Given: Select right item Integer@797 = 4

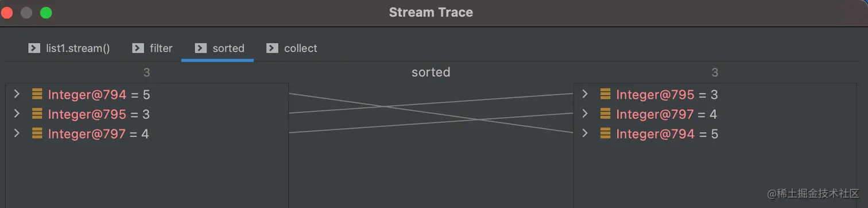Looking at the screenshot, I should 715,114.
